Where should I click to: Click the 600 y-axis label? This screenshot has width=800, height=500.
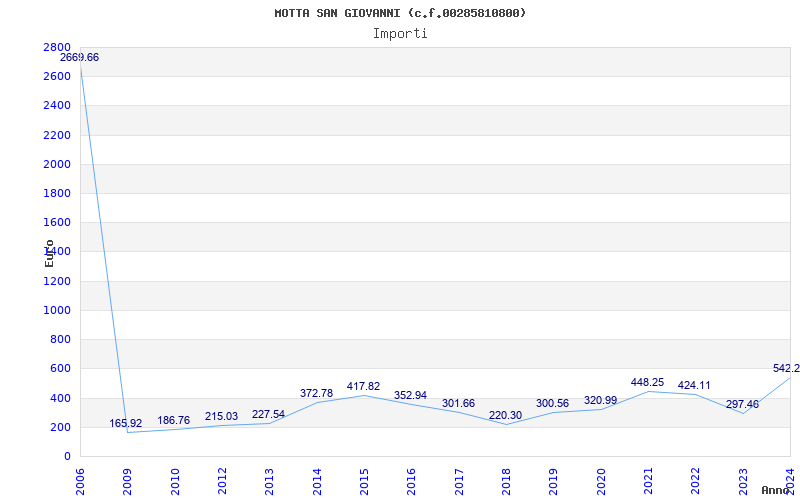[60, 368]
